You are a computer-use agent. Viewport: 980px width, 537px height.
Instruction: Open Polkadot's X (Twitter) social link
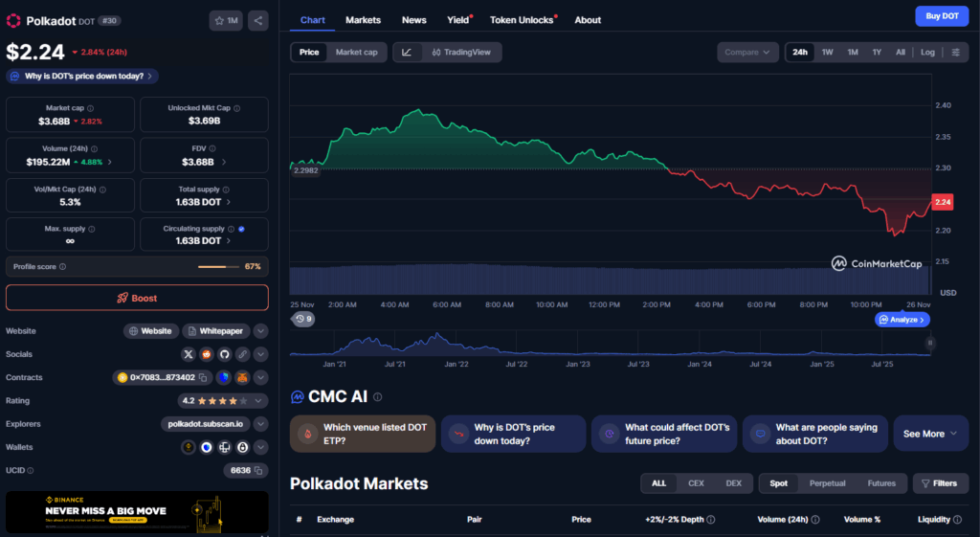point(189,354)
